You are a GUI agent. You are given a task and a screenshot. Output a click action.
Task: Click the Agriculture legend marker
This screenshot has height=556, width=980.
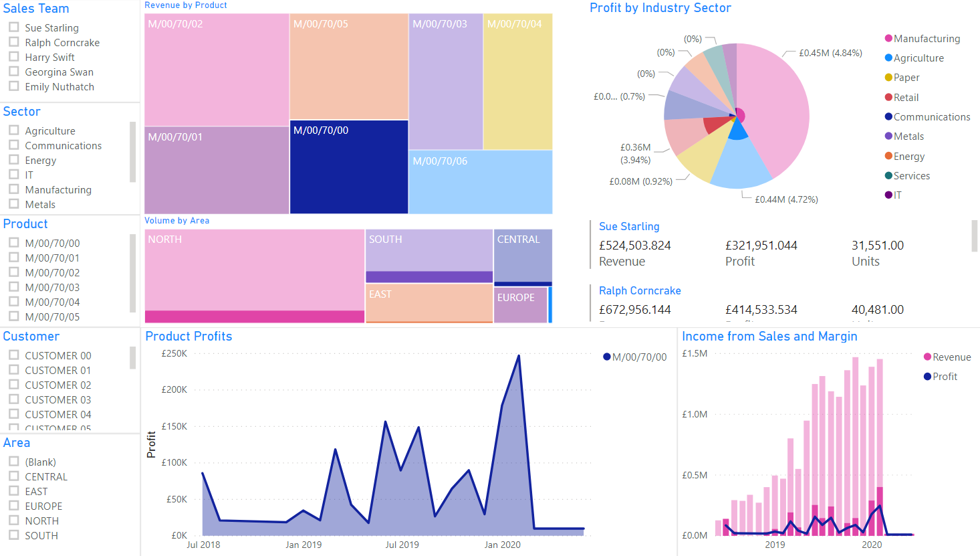tap(888, 58)
